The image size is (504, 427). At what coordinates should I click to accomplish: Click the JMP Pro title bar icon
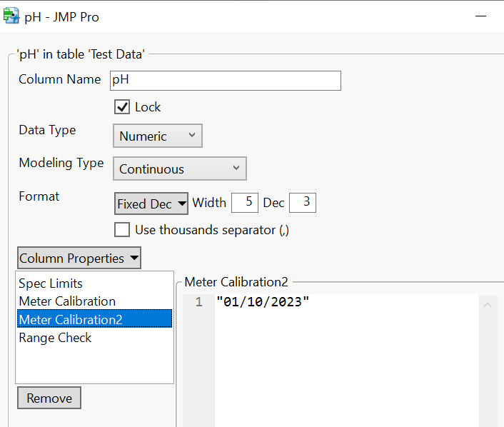click(x=11, y=16)
